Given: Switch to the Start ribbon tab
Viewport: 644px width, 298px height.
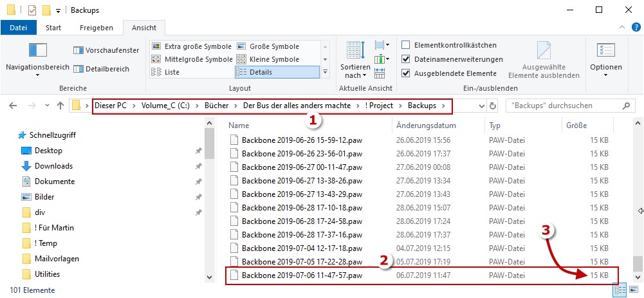Looking at the screenshot, I should point(53,28).
